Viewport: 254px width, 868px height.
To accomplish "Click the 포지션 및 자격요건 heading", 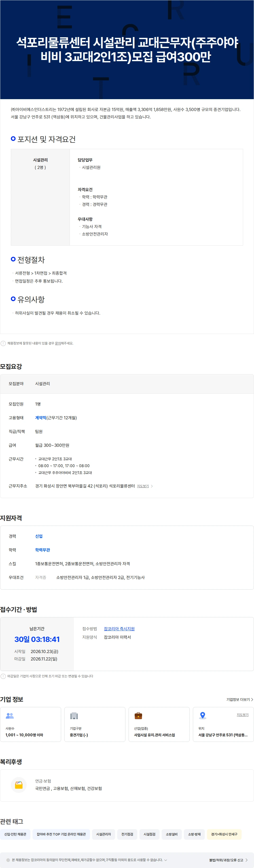I will (47, 139).
